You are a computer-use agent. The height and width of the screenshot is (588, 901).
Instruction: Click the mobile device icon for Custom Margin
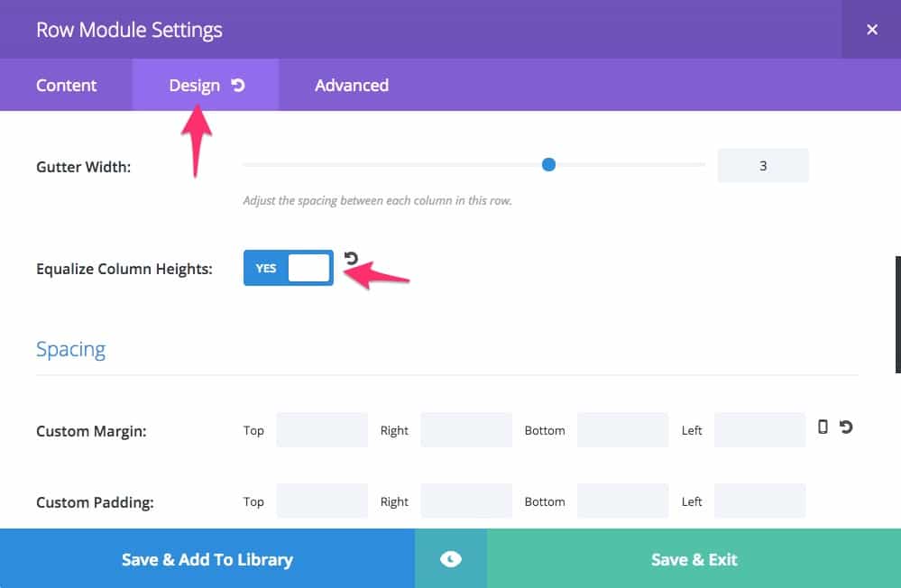tap(823, 427)
